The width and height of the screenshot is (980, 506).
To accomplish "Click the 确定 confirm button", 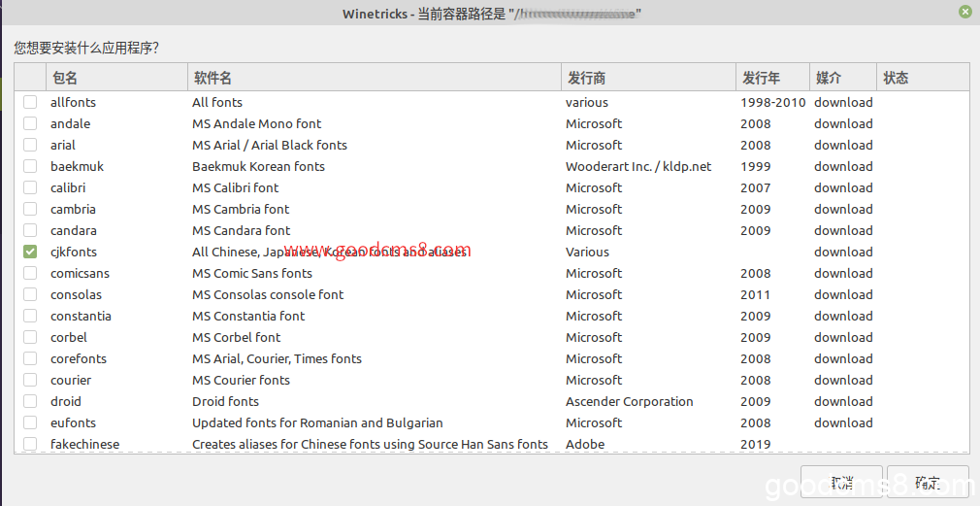I will click(928, 483).
